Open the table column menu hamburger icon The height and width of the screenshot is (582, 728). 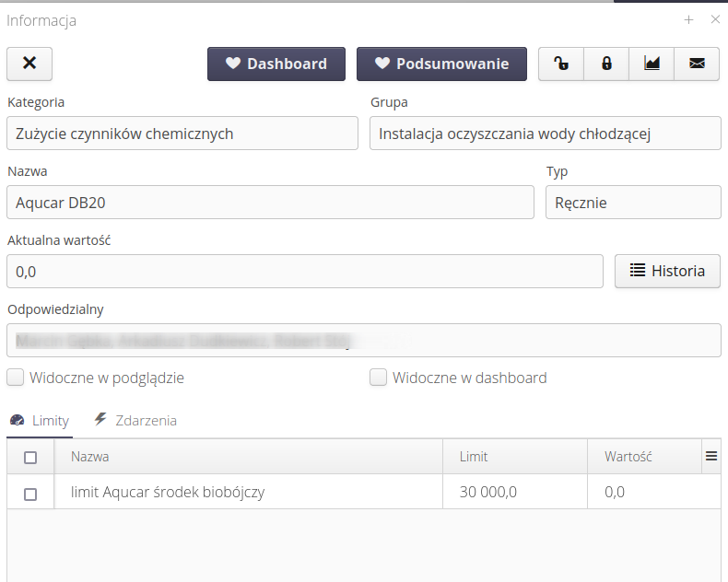(710, 456)
